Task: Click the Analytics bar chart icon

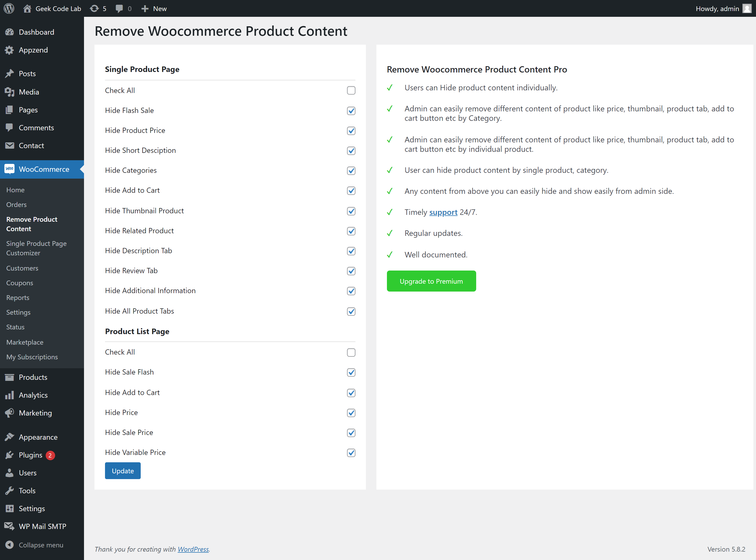Action: [9, 395]
